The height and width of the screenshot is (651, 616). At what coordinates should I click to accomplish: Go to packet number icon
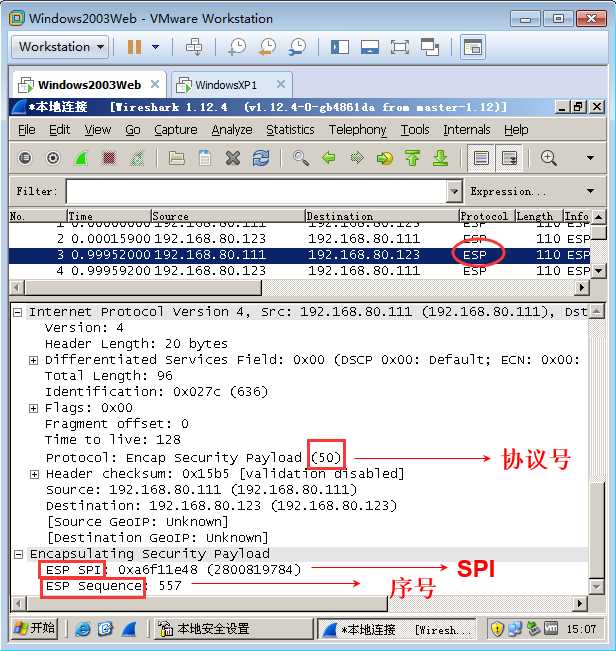(385, 158)
